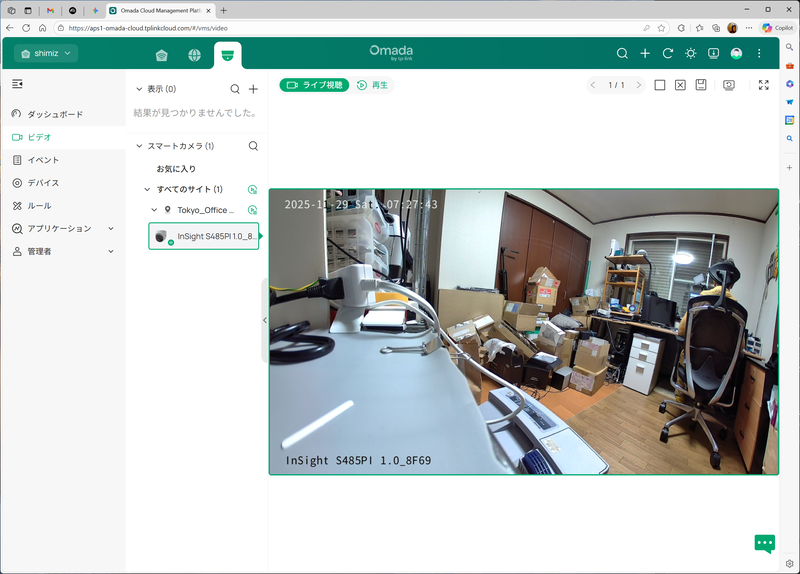Select the camera video management tab

pyautogui.click(x=228, y=55)
